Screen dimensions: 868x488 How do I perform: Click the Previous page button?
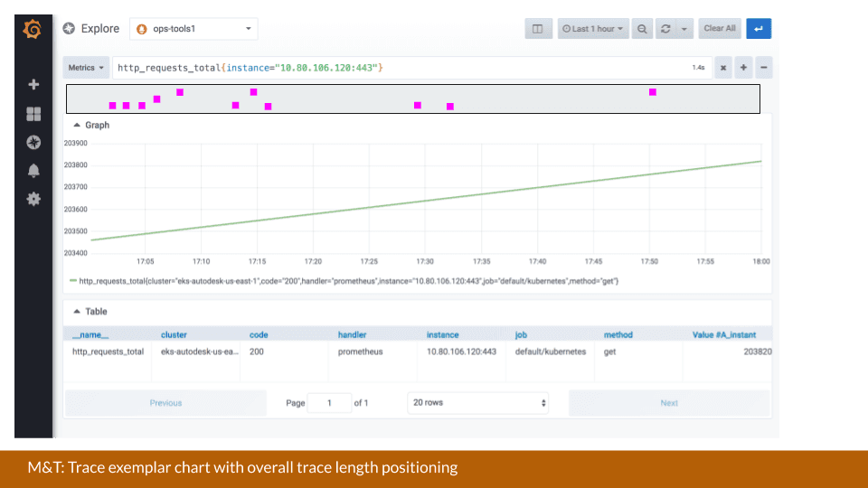[165, 403]
